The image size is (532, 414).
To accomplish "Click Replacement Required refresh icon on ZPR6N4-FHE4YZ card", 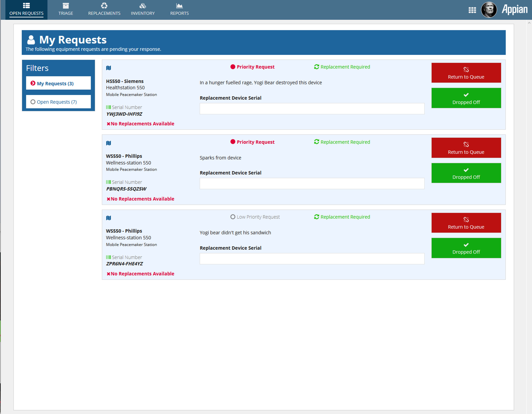I will pos(316,217).
